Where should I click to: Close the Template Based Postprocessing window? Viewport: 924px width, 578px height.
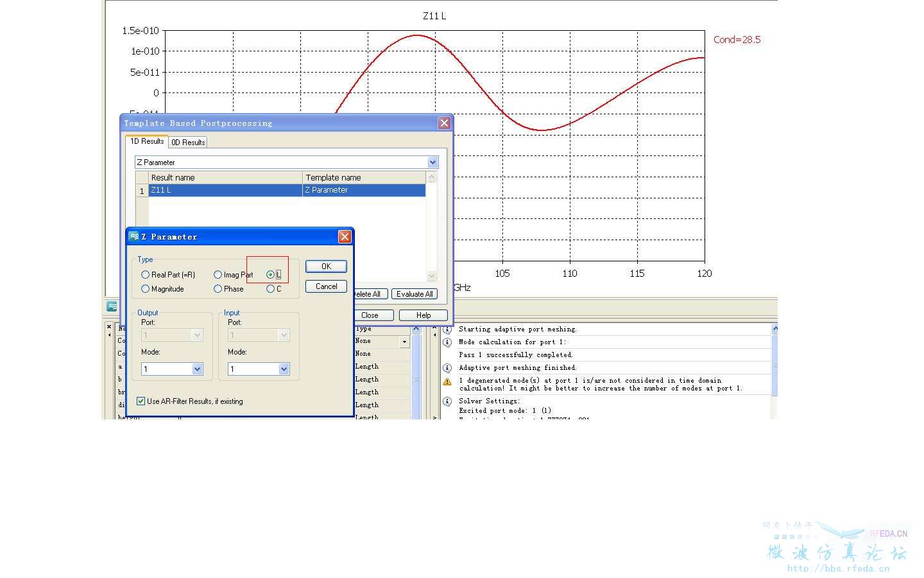click(444, 123)
